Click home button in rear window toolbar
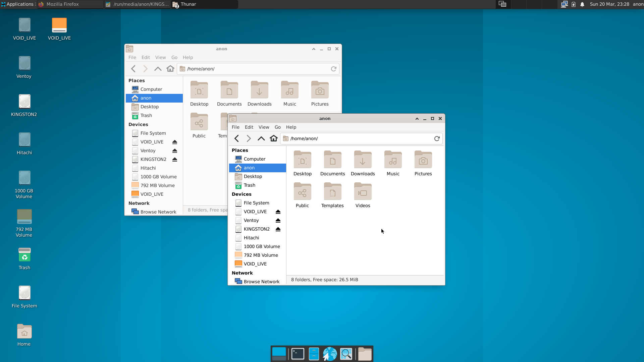 (170, 69)
